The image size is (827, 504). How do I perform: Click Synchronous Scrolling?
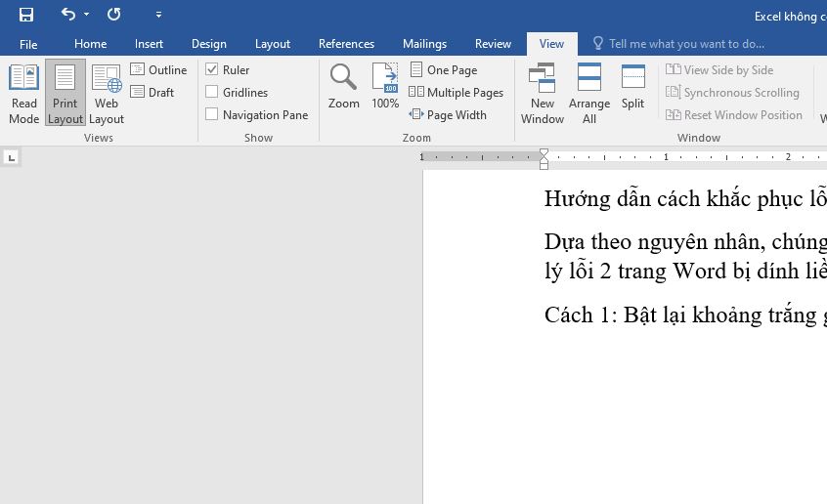(732, 92)
